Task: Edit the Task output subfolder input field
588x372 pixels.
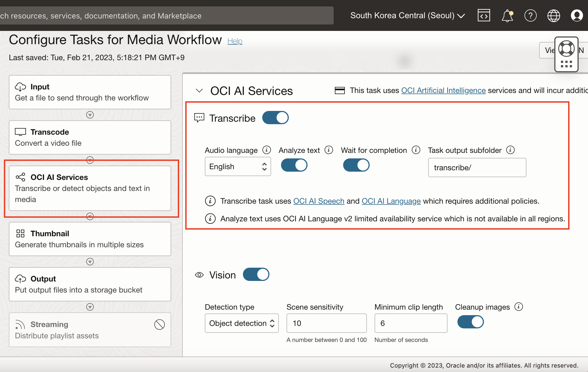Action: point(477,167)
